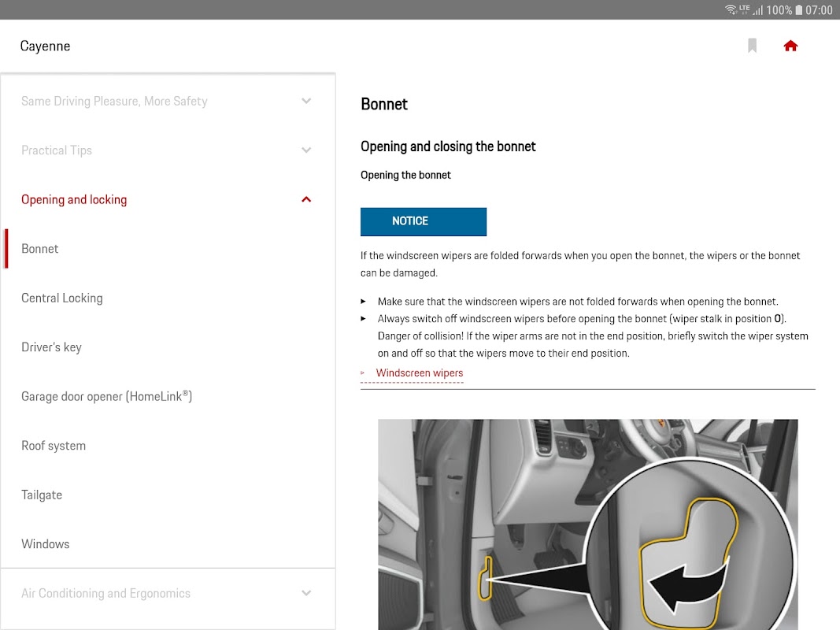Viewport: 840px width, 630px height.
Task: Select the Driver's key entry
Action: tap(168, 347)
